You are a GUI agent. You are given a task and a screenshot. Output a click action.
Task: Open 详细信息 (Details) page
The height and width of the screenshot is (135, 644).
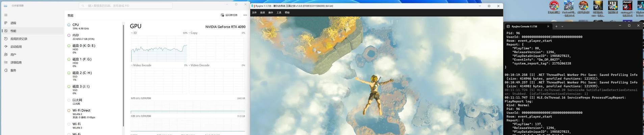[32, 62]
